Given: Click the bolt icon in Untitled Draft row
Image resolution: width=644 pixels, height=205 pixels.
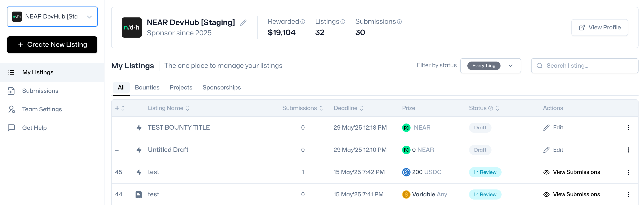Looking at the screenshot, I should pos(139,150).
